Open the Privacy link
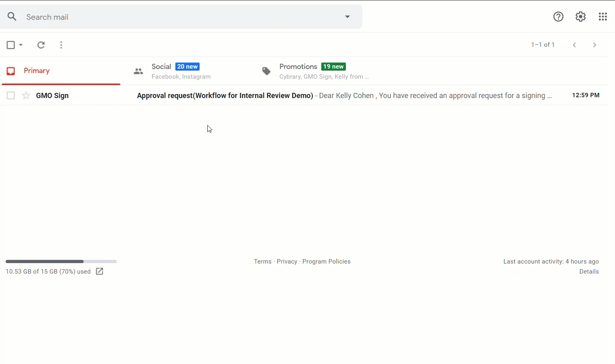 (287, 261)
